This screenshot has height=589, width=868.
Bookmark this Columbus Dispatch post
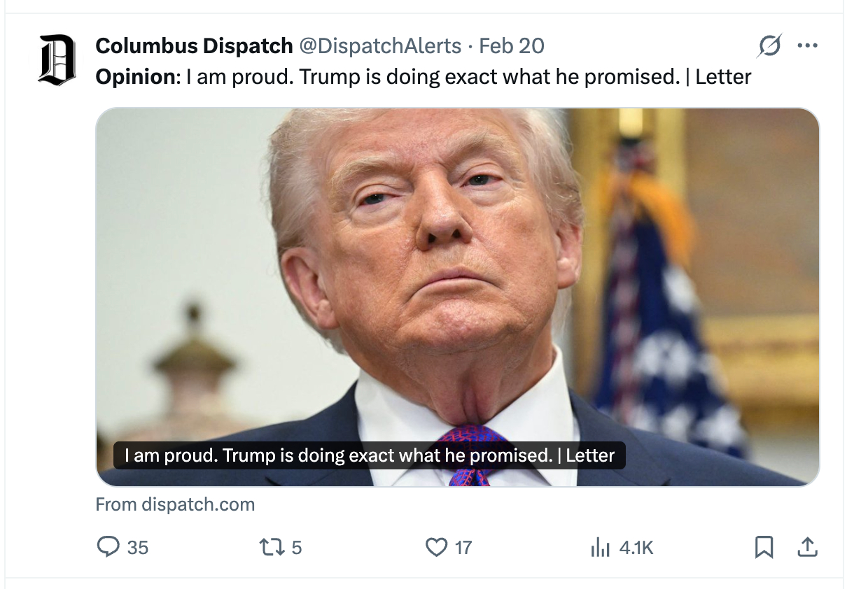[x=764, y=546]
